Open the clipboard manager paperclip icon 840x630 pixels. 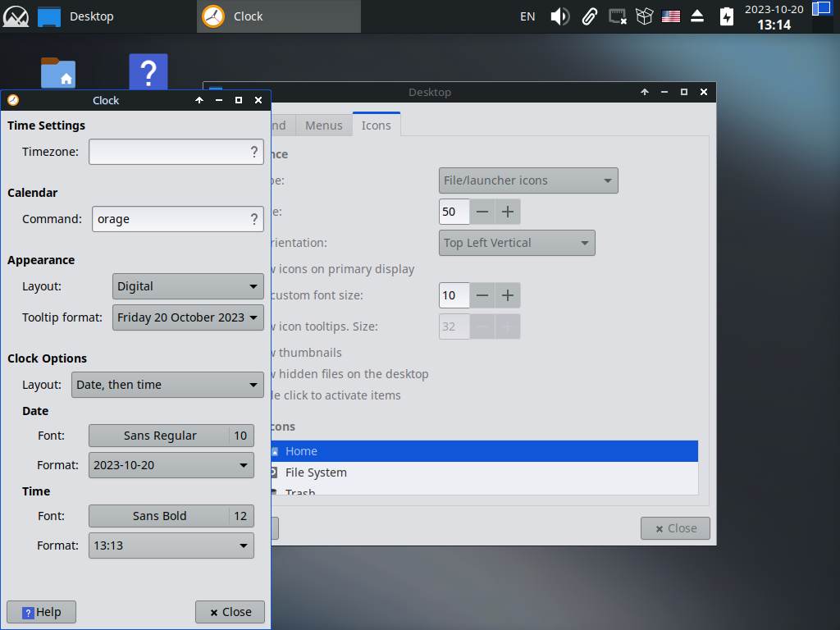589,16
